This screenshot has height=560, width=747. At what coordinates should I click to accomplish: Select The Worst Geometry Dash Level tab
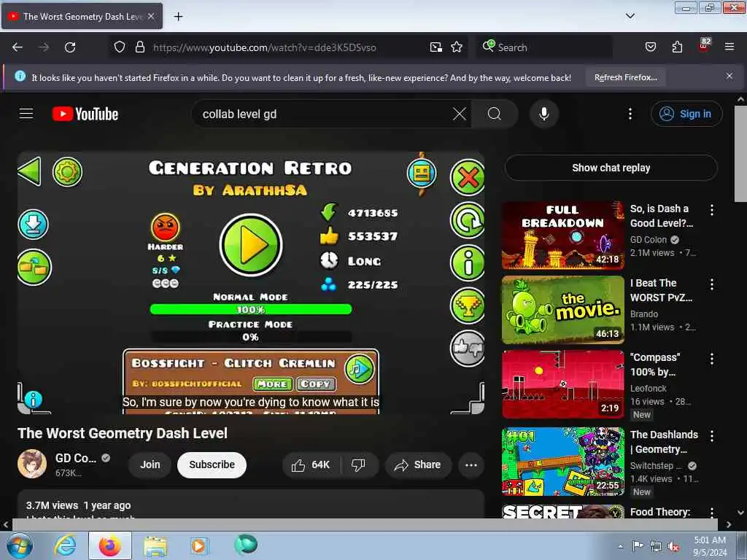[x=82, y=16]
